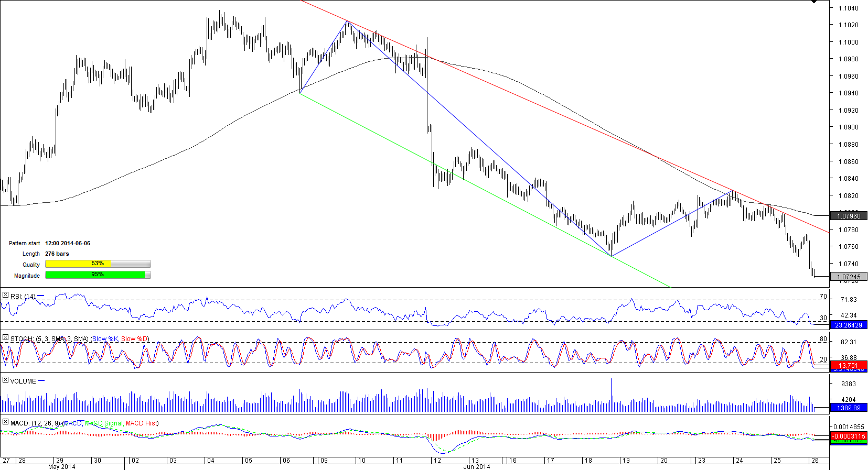
Task: Click the black marker at chart top-right
Action: (x=813, y=2)
